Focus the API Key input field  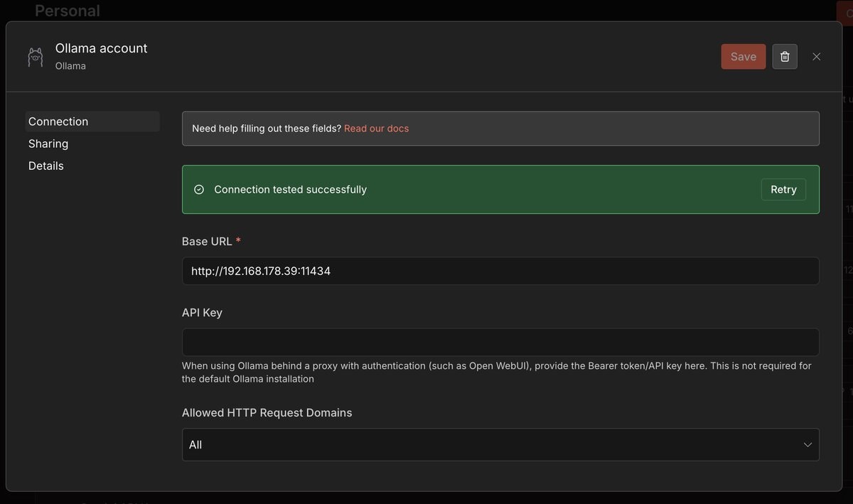pos(500,342)
